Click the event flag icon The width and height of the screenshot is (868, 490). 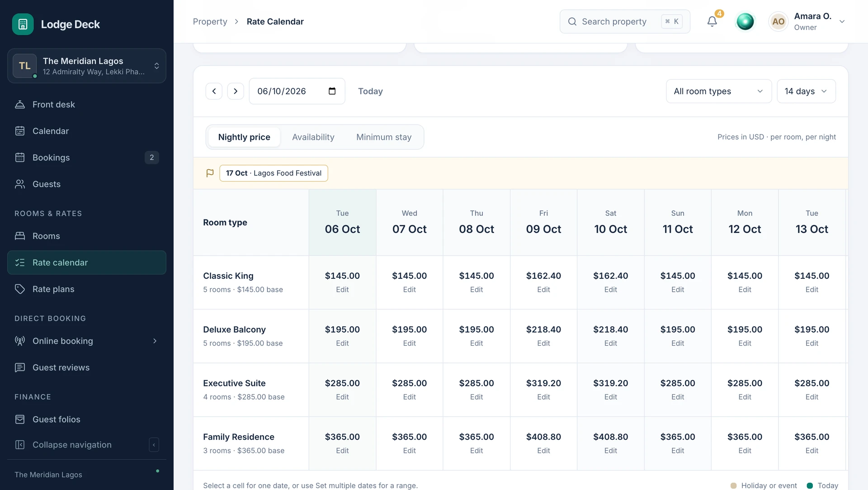coord(210,173)
